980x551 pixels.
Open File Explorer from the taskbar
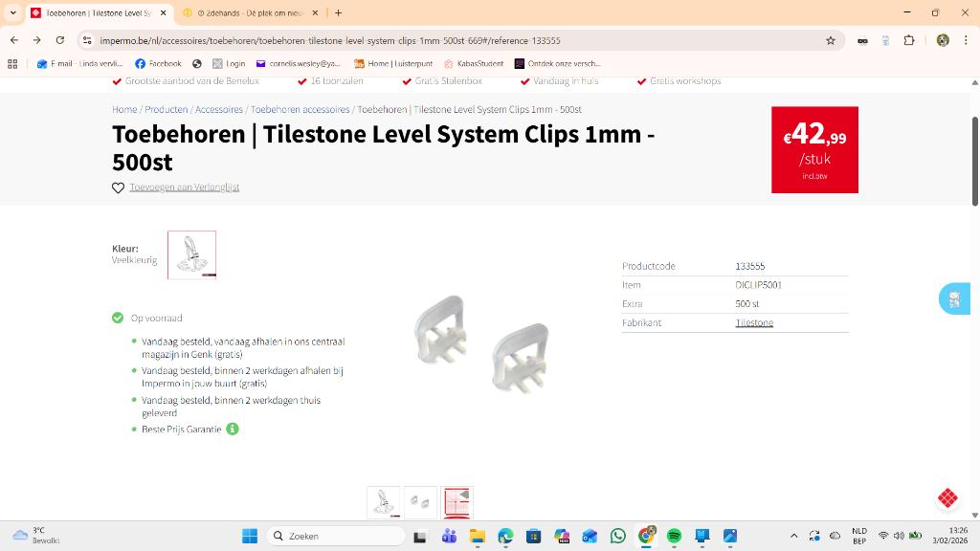(478, 536)
